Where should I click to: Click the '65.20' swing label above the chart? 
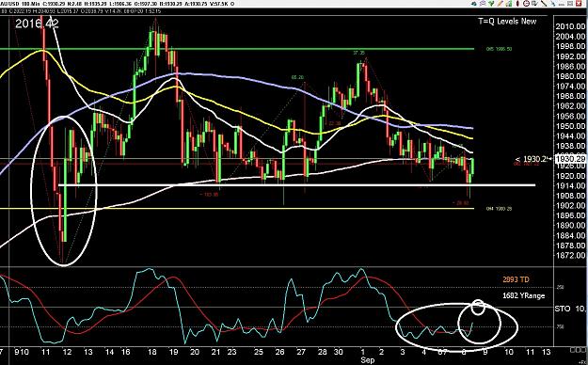point(297,77)
